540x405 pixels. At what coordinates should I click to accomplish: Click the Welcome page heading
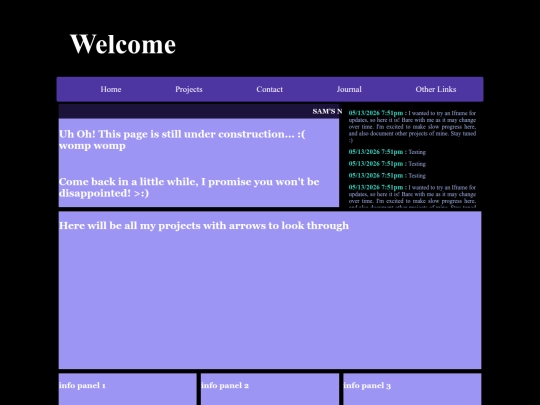pos(123,44)
